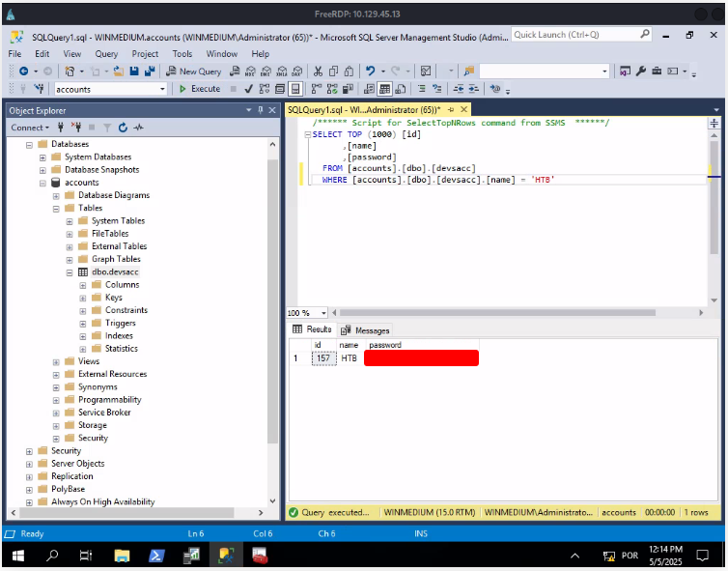The image size is (728, 571).
Task: Click the Save icon in toolbar
Action: 134,71
